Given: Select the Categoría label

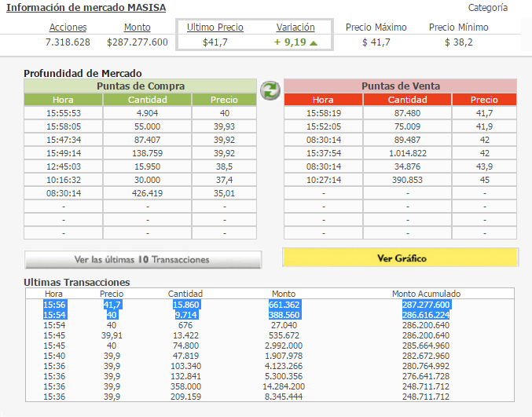Looking at the screenshot, I should (488, 8).
